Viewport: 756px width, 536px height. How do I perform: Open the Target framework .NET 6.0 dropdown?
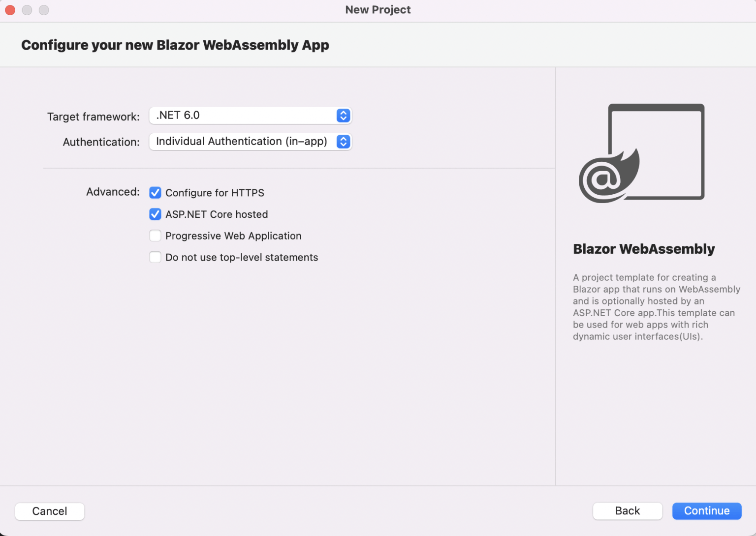(250, 116)
